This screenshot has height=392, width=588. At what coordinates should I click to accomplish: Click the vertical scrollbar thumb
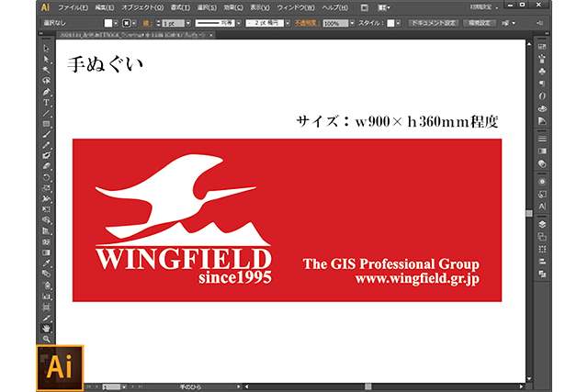click(x=528, y=213)
